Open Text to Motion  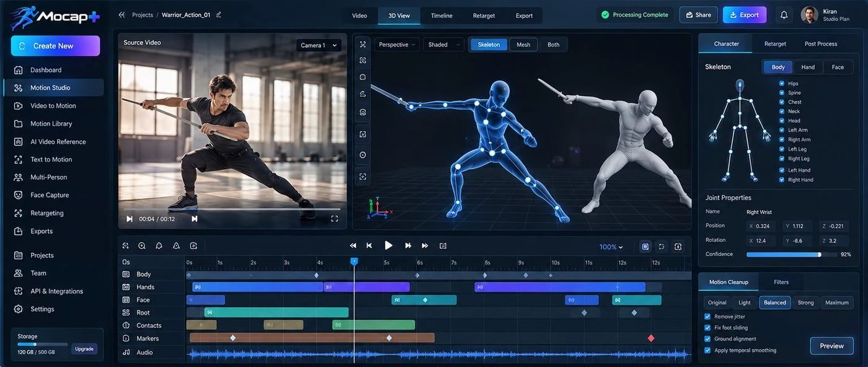(x=53, y=159)
